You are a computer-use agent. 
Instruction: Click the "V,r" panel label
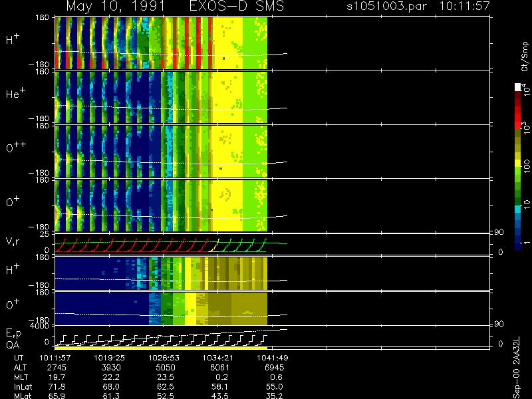click(x=13, y=241)
